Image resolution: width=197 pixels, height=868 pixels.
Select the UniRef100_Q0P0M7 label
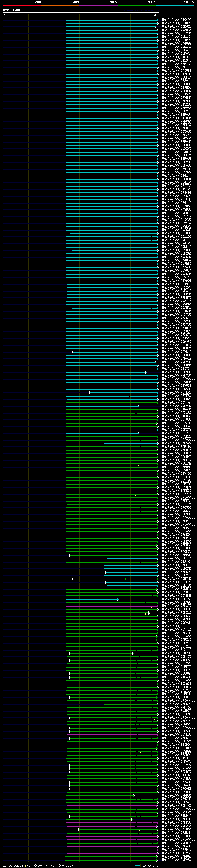(x=177, y=406)
